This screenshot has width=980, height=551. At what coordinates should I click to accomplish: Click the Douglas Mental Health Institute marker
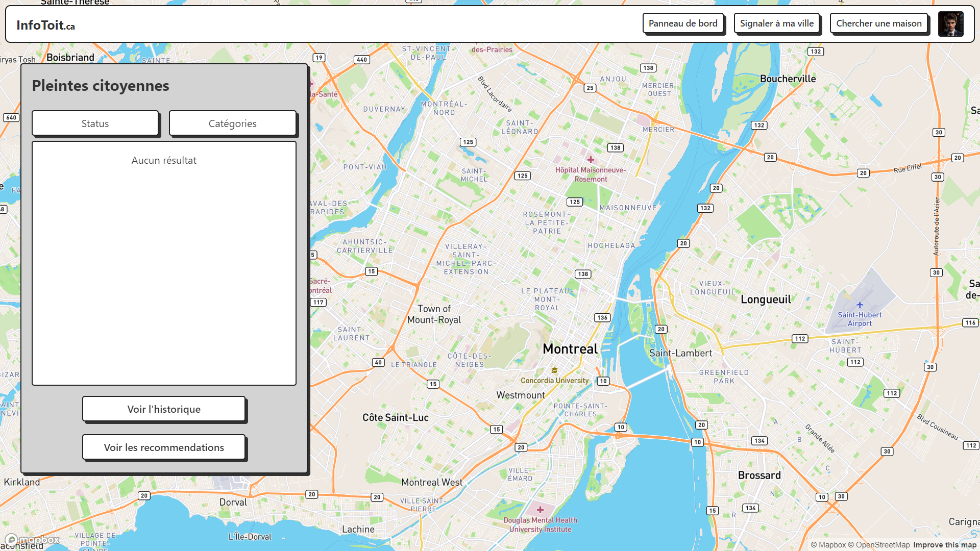(x=540, y=510)
